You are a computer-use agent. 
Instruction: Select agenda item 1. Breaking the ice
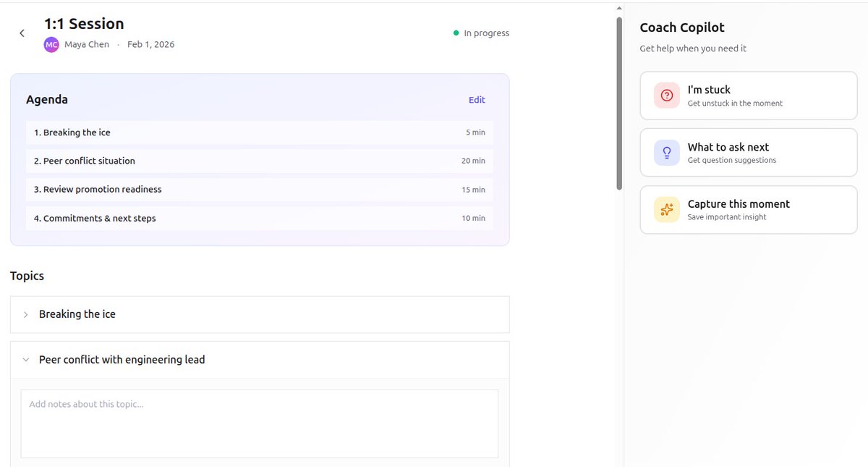point(260,132)
